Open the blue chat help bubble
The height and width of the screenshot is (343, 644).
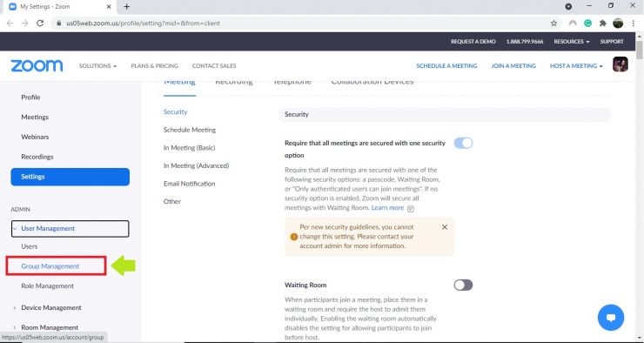[x=611, y=317]
